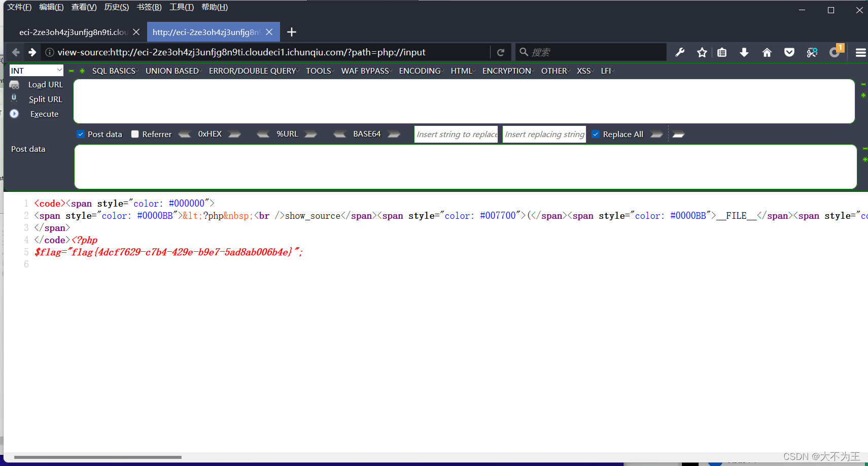The width and height of the screenshot is (868, 466).
Task: Expand the TOOLS menu
Action: click(320, 71)
